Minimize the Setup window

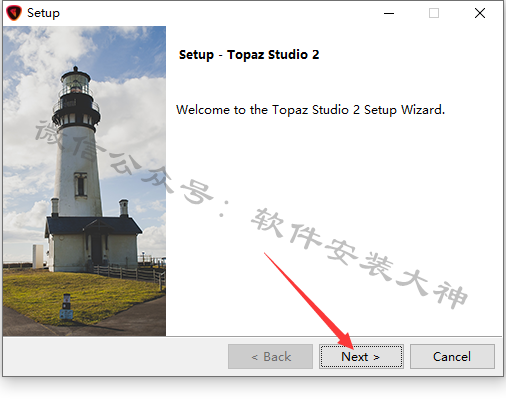coord(389,13)
